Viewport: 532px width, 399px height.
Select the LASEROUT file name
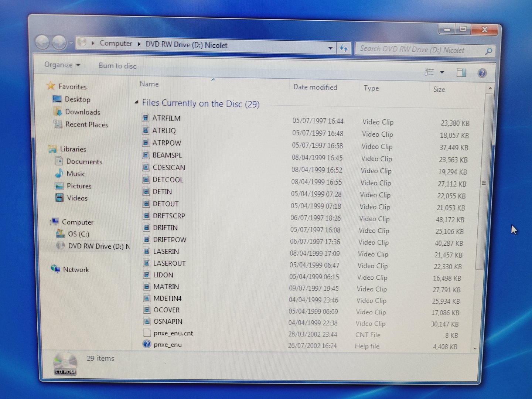(x=169, y=263)
